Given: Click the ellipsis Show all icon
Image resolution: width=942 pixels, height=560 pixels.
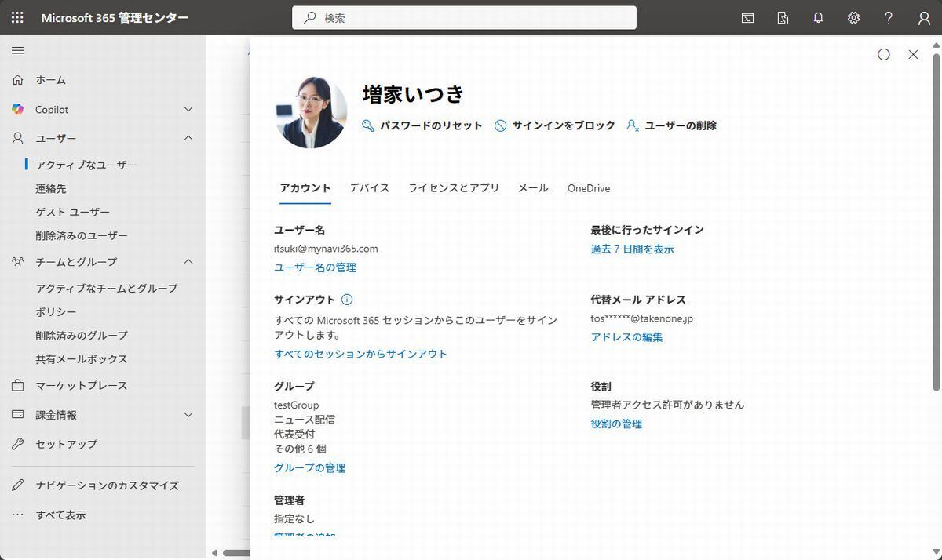Looking at the screenshot, I should 17,515.
